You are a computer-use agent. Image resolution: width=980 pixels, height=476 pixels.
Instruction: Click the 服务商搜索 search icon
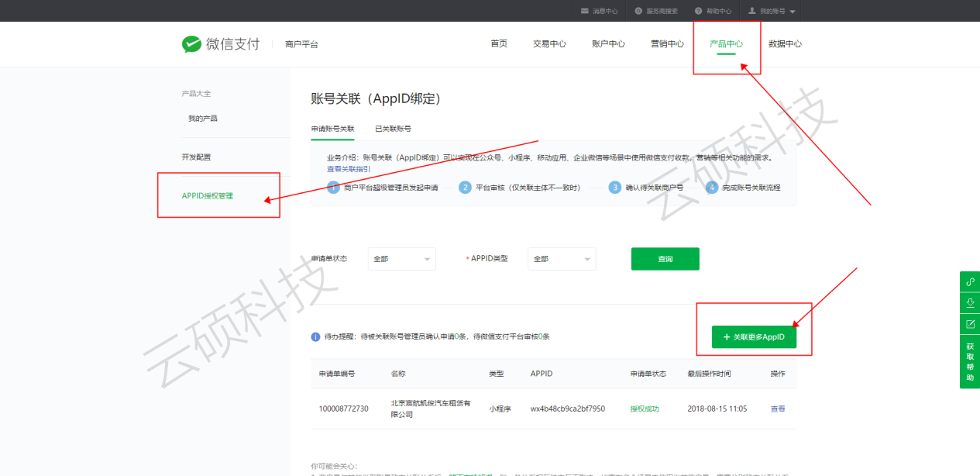638,11
